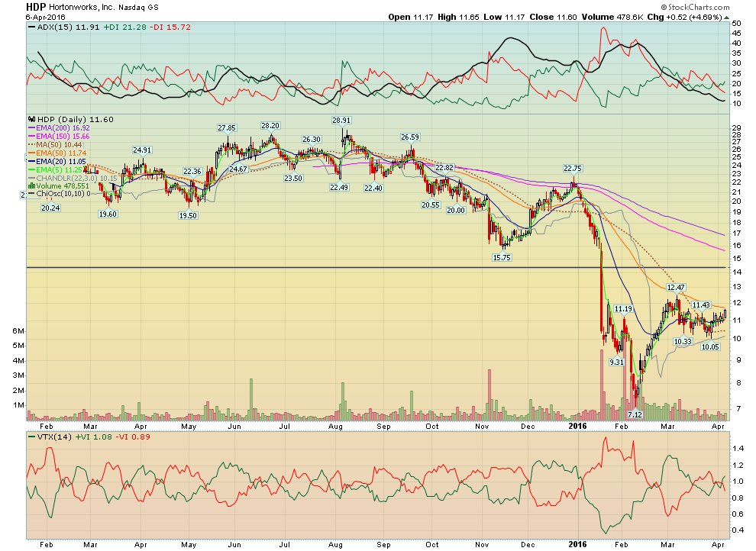Image resolution: width=756 pixels, height=551 pixels.
Task: Click the 27.85 price high label
Action: [227, 127]
